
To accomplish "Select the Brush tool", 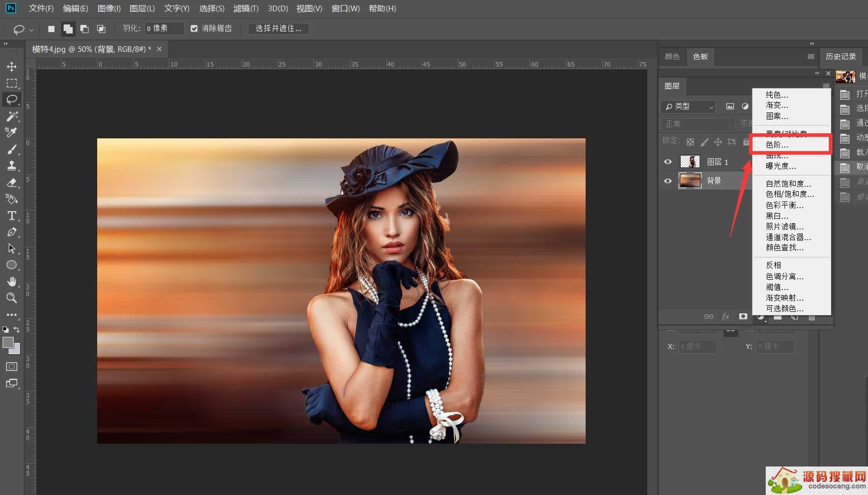I will click(x=12, y=149).
